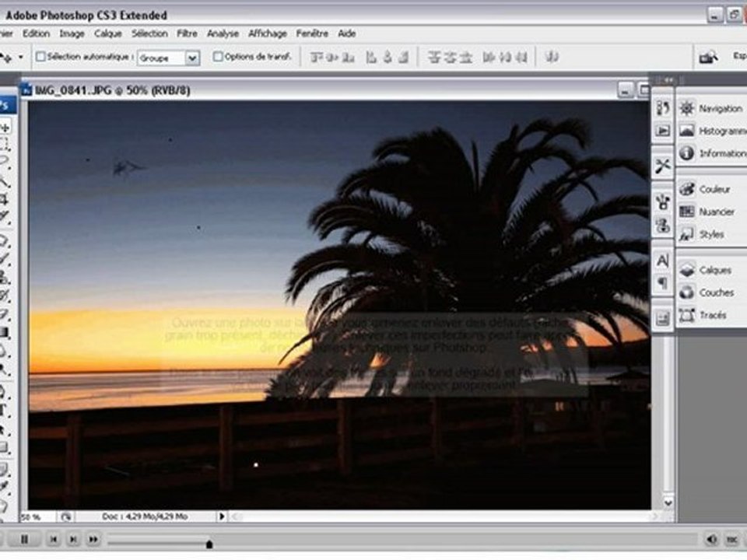
Task: Open the Character panel icon
Action: click(663, 261)
